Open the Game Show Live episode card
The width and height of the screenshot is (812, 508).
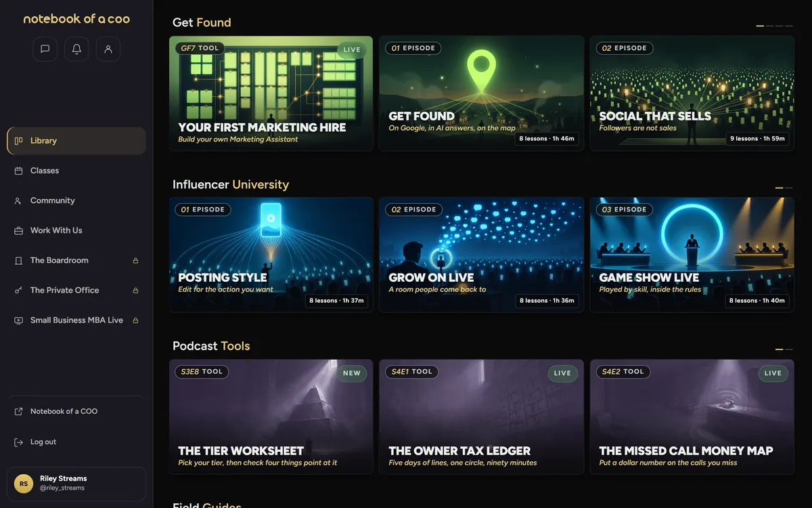coord(692,255)
